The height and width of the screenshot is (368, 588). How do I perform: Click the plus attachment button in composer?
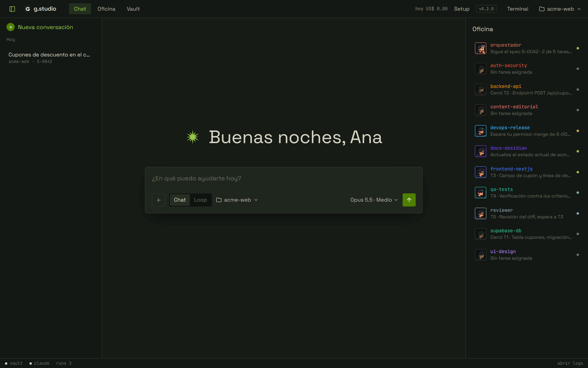point(158,200)
